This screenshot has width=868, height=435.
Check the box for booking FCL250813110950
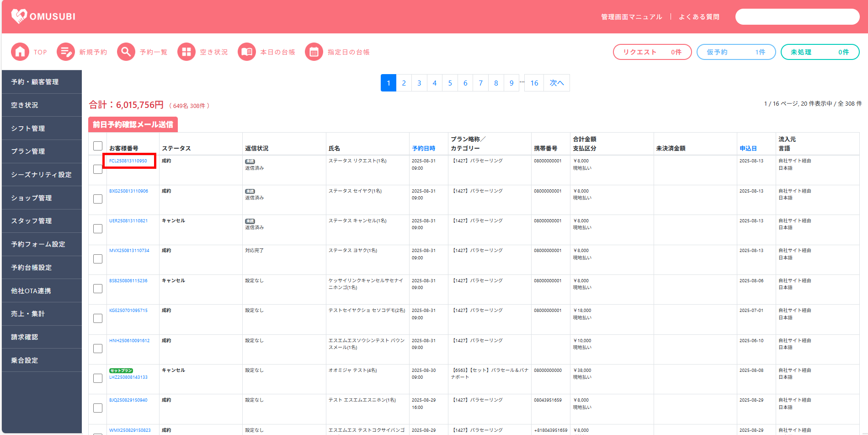coord(98,169)
